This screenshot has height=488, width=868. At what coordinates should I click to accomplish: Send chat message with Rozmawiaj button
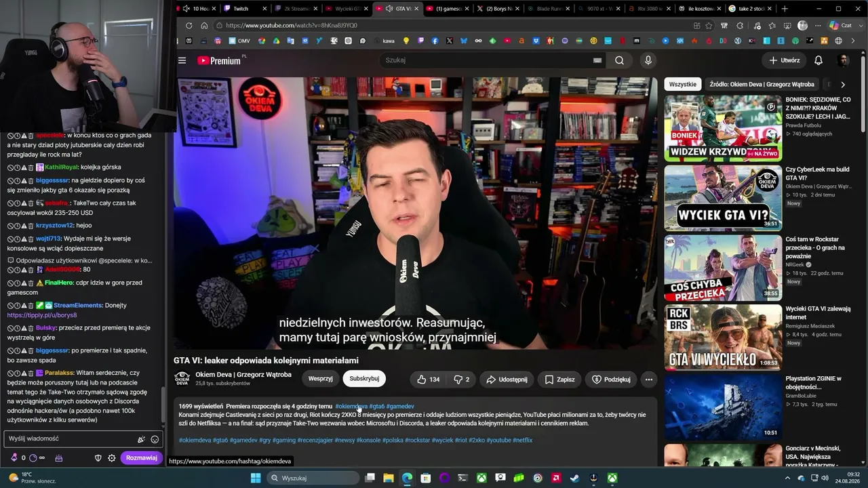(142, 457)
